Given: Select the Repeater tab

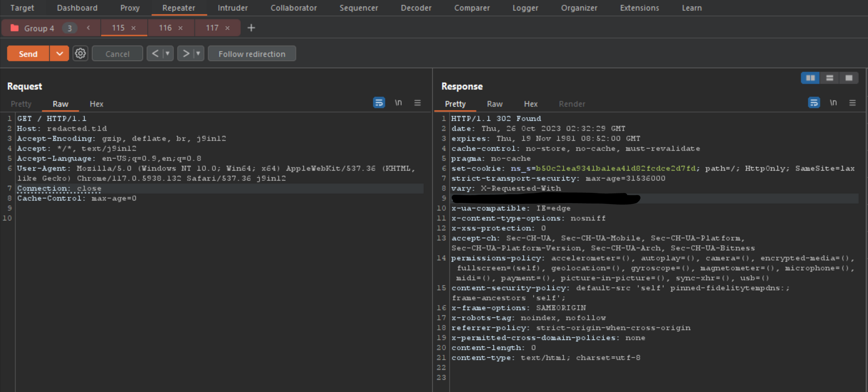Looking at the screenshot, I should pyautogui.click(x=179, y=8).
